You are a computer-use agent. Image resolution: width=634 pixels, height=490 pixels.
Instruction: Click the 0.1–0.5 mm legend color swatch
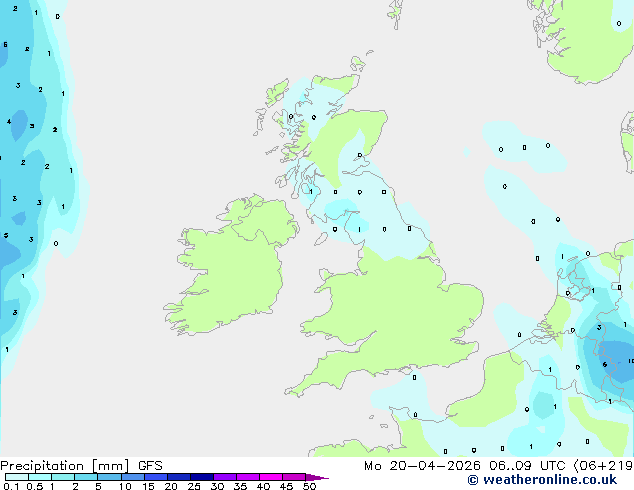[x=17, y=477]
